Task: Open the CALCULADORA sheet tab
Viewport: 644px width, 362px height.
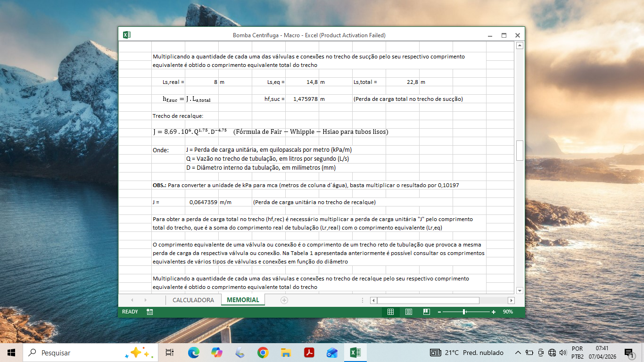Action: point(193,300)
